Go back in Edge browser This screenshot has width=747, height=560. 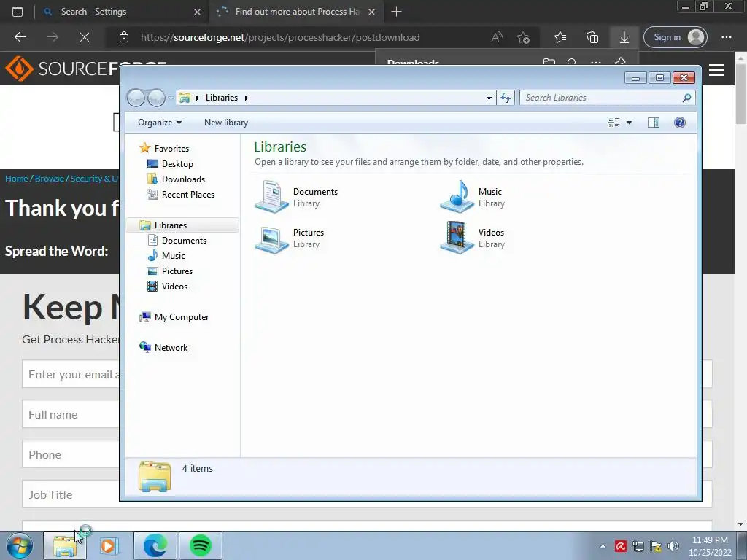[x=20, y=37]
